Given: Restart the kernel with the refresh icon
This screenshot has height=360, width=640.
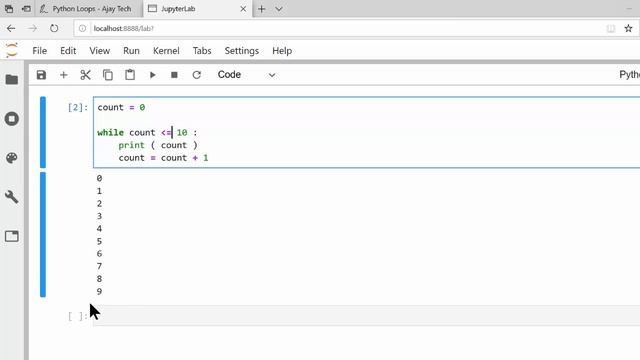Looking at the screenshot, I should pyautogui.click(x=196, y=75).
